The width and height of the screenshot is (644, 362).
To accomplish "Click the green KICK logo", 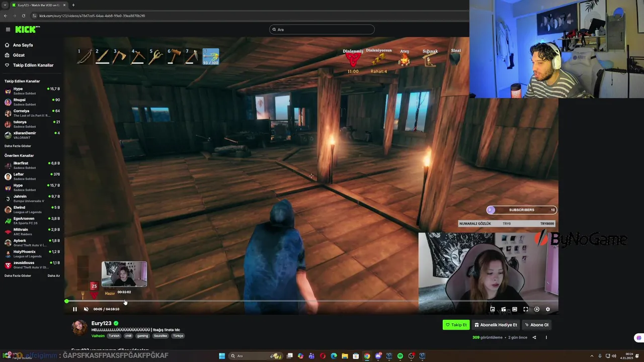I will pos(27,30).
